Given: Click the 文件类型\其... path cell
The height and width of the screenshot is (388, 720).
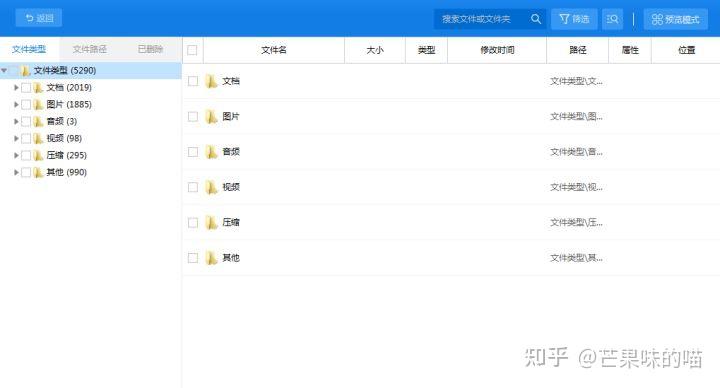Looking at the screenshot, I should pos(576,258).
